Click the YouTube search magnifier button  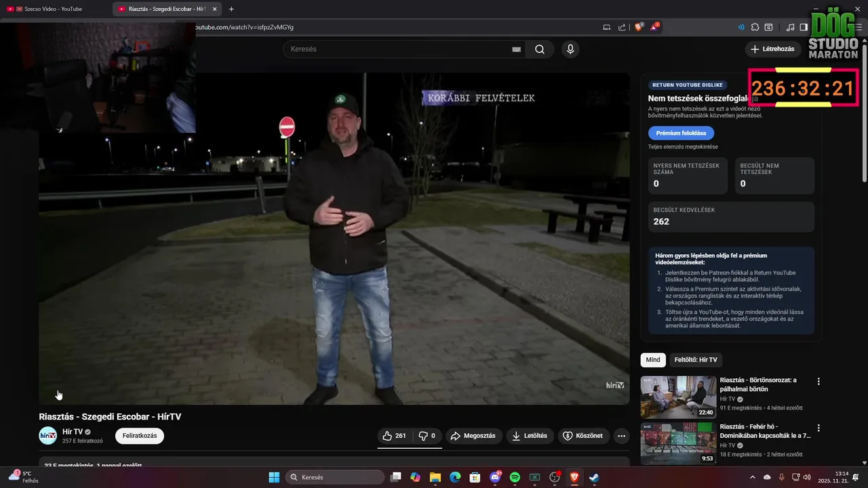coord(539,49)
